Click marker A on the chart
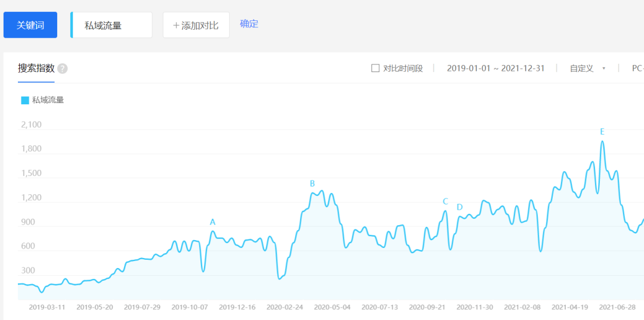The width and height of the screenshot is (644, 320). (x=212, y=222)
